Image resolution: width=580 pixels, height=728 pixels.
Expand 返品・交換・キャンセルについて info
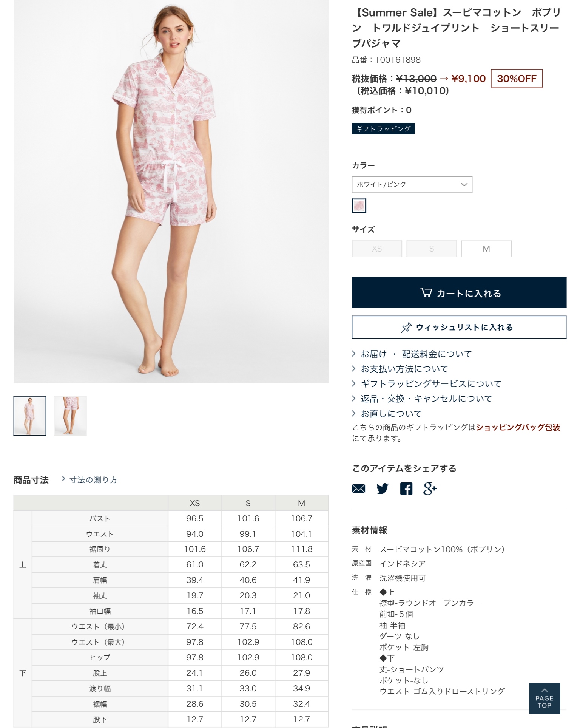click(426, 399)
